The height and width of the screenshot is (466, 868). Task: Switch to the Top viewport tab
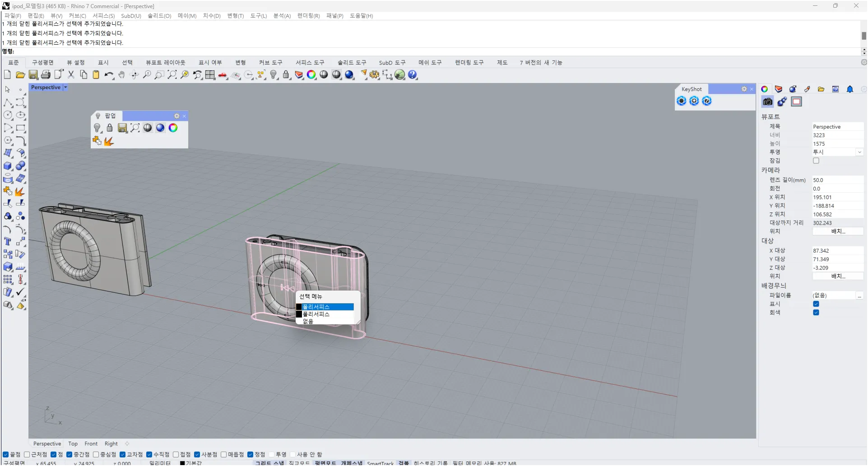[x=73, y=444]
